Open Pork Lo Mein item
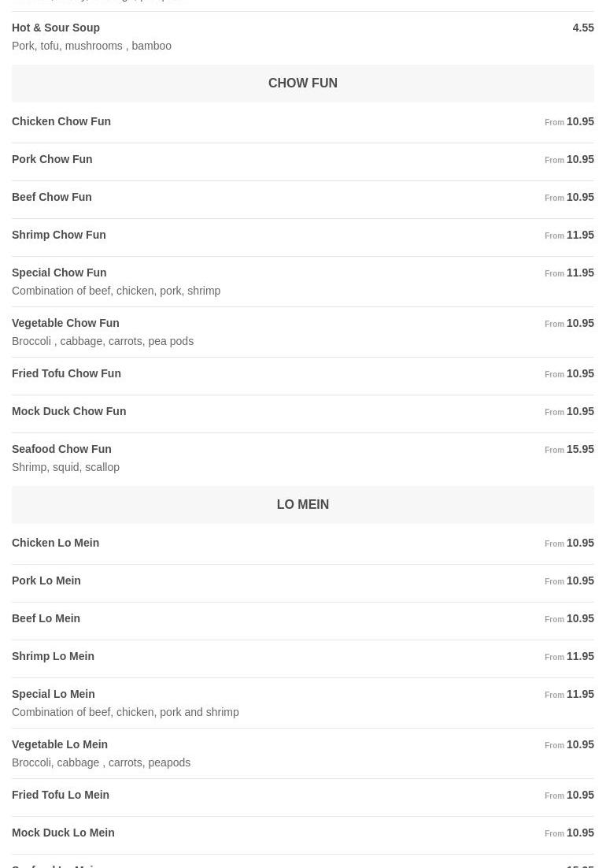606x868 pixels. tap(46, 581)
